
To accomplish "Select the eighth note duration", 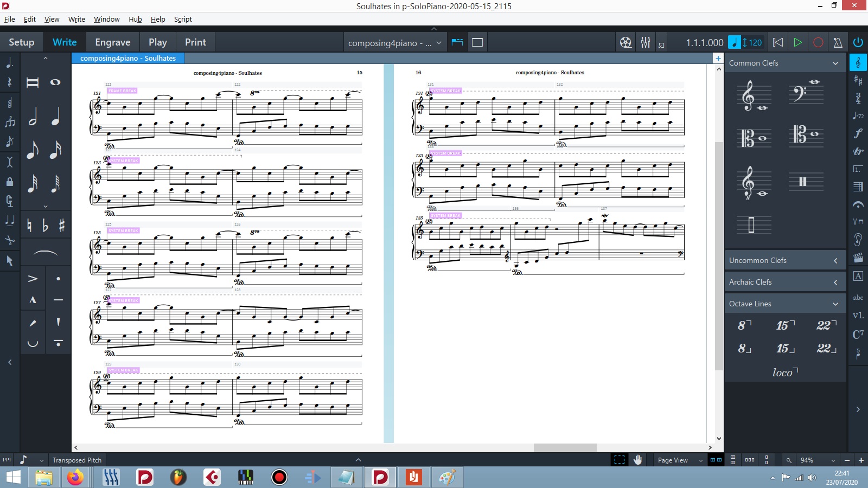I will (33, 150).
